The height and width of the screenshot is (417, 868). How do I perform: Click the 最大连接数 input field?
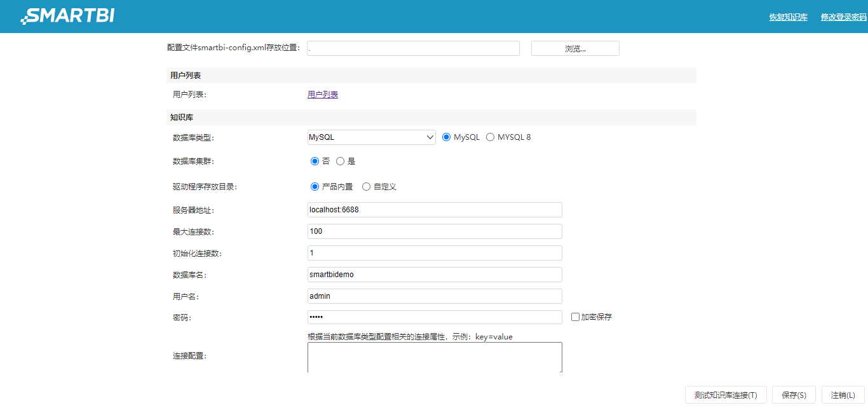point(435,231)
